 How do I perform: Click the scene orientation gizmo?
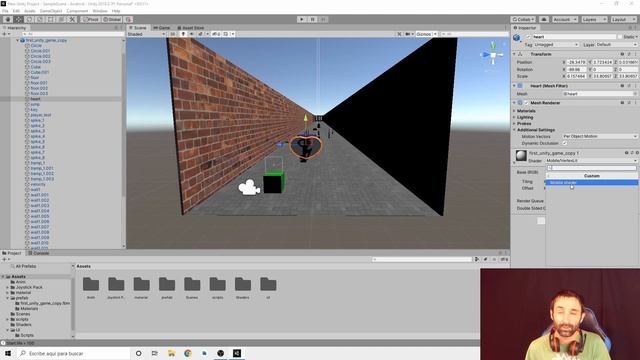pyautogui.click(x=493, y=54)
